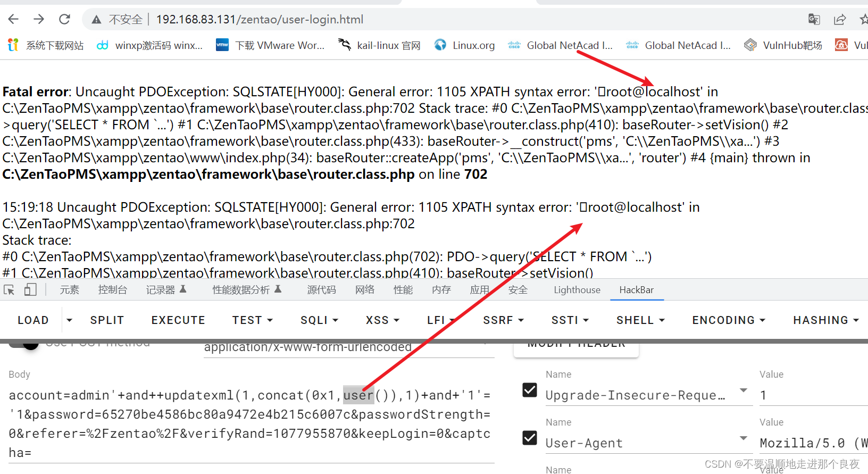Open the XSS dropdown menu
This screenshot has height=474, width=868.
coord(383,320)
